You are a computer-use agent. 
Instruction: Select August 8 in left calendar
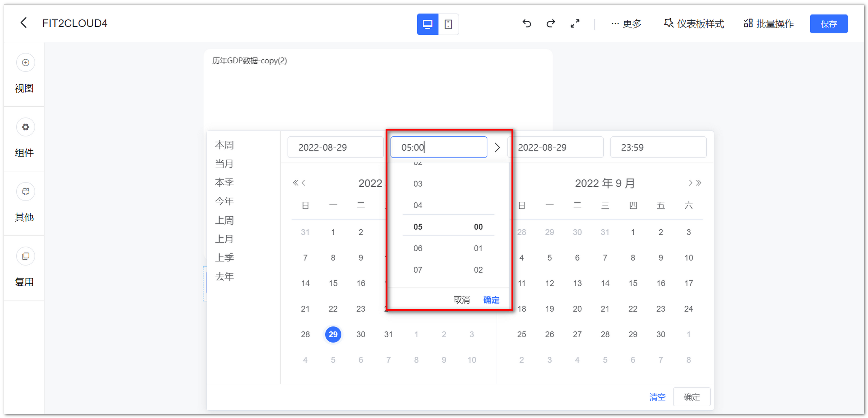coord(333,258)
